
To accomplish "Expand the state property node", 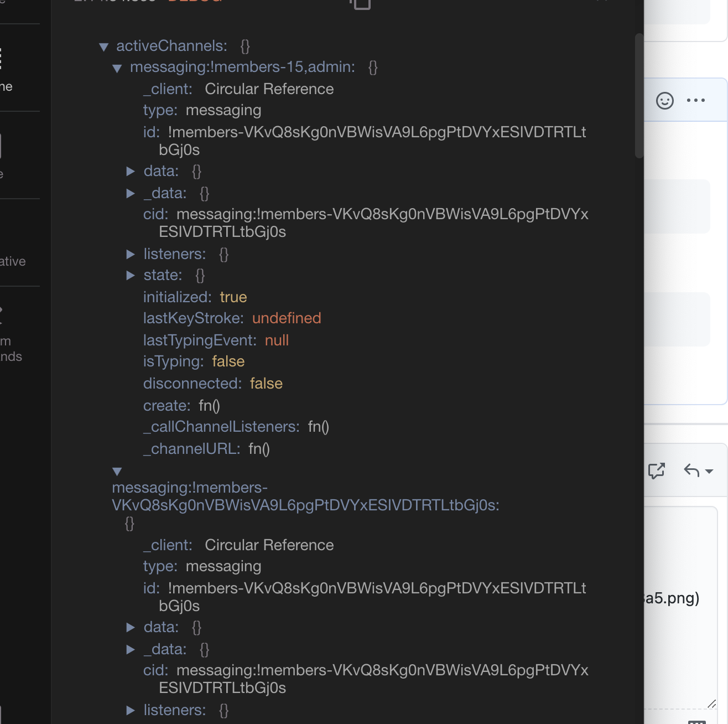I will [x=131, y=276].
